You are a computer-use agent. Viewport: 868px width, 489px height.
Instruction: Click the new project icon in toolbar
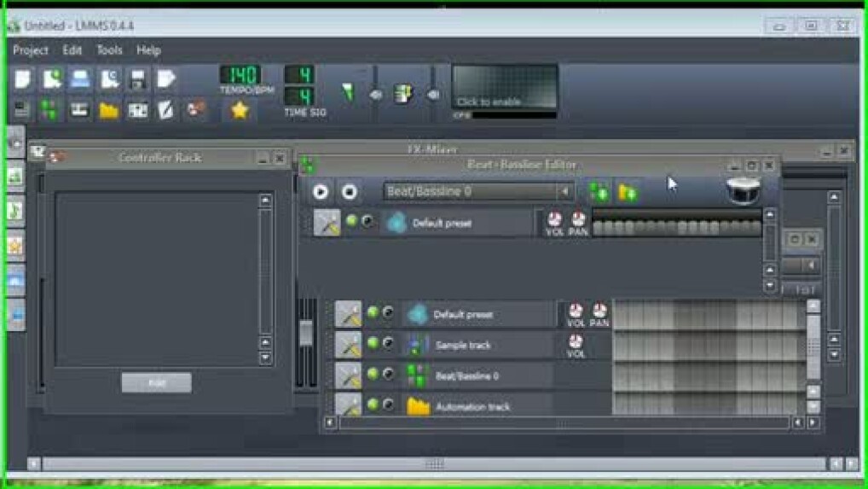[23, 79]
